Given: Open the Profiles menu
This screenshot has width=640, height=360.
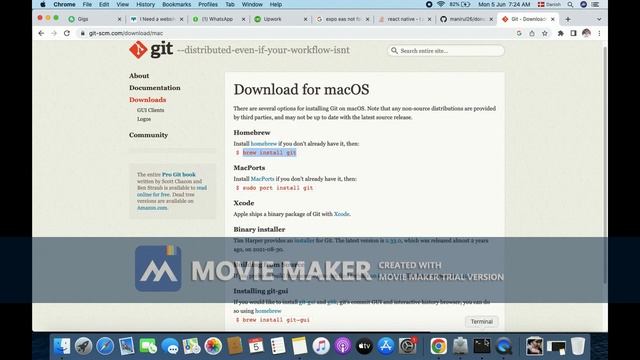Looking at the screenshot, I should coord(208,4).
